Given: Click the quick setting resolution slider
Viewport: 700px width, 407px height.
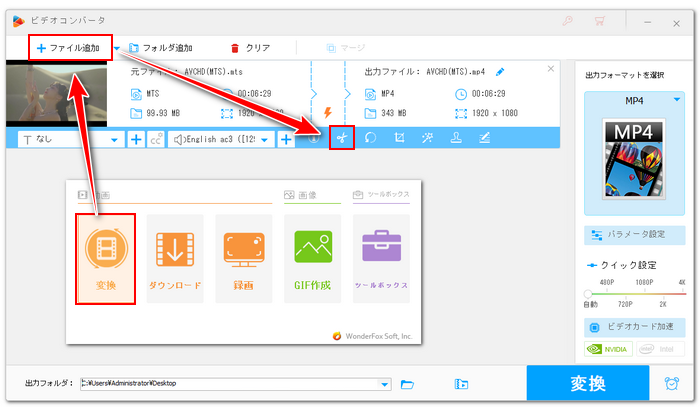Looking at the screenshot, I should (635, 293).
